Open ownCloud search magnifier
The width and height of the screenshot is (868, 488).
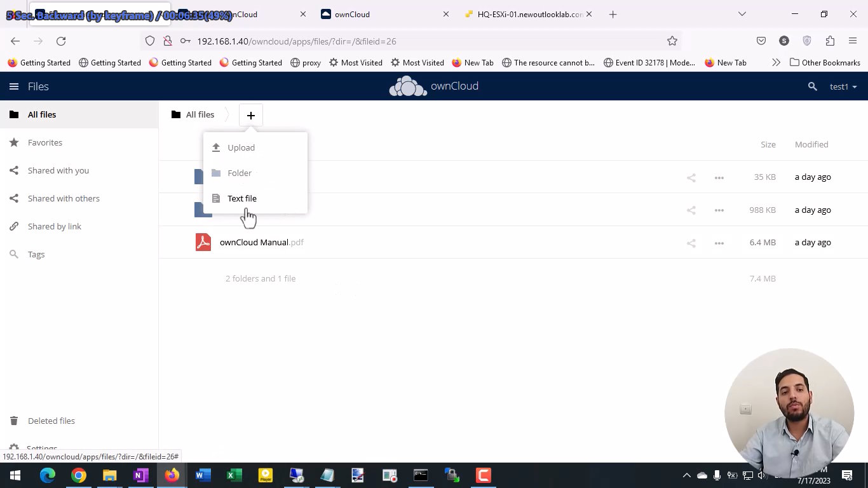point(812,86)
